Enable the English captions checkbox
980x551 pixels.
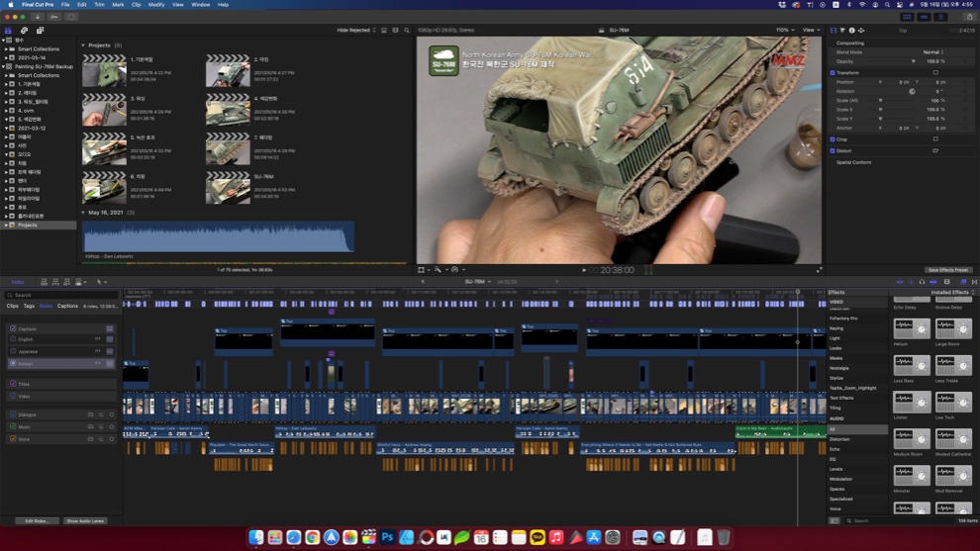click(13, 338)
